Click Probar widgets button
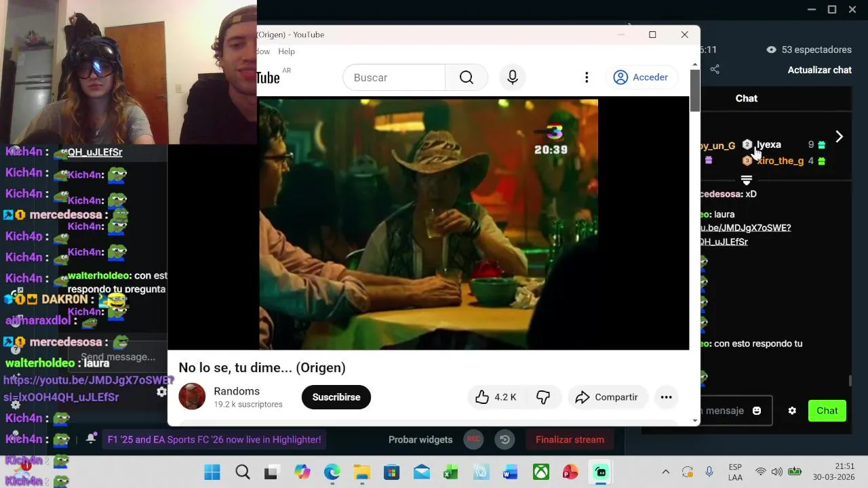Image resolution: width=868 pixels, height=488 pixels. pyautogui.click(x=420, y=439)
